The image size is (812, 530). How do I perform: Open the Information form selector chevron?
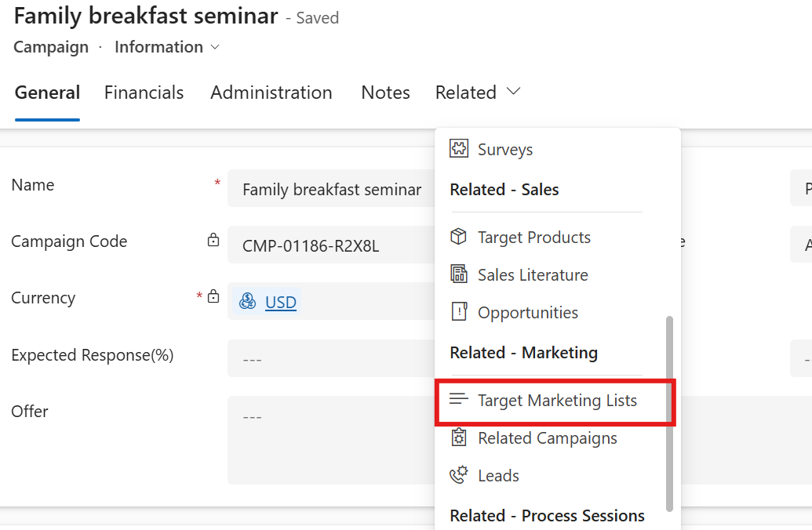pos(215,47)
